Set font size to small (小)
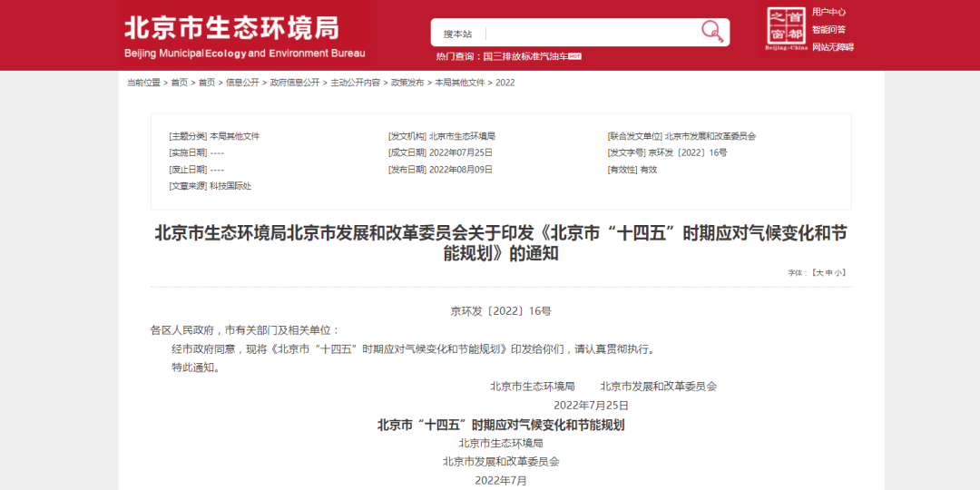Image resolution: width=980 pixels, height=490 pixels. 839,272
